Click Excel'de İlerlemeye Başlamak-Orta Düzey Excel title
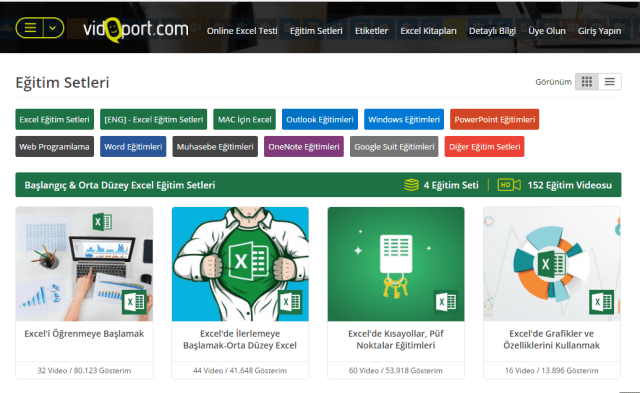 (x=240, y=340)
